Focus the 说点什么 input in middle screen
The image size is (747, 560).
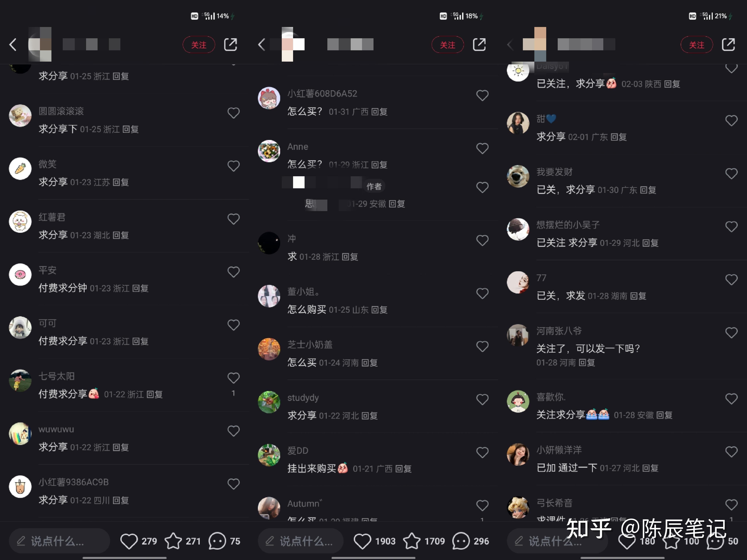301,541
